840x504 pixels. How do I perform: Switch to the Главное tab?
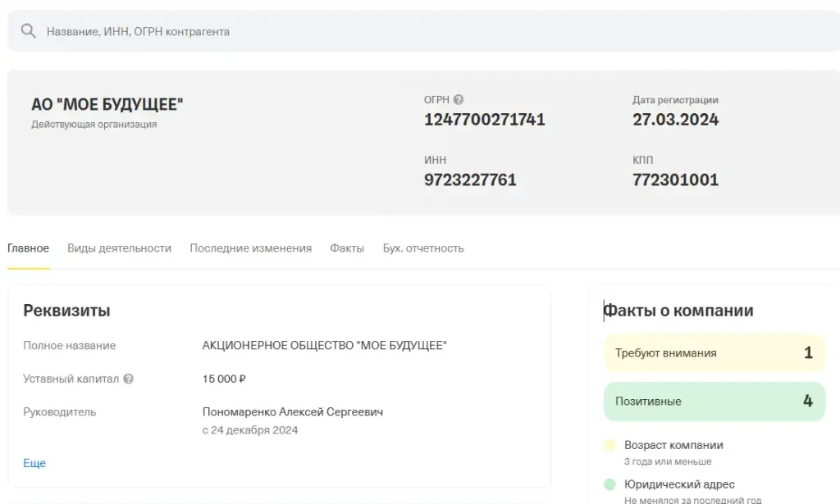point(29,248)
